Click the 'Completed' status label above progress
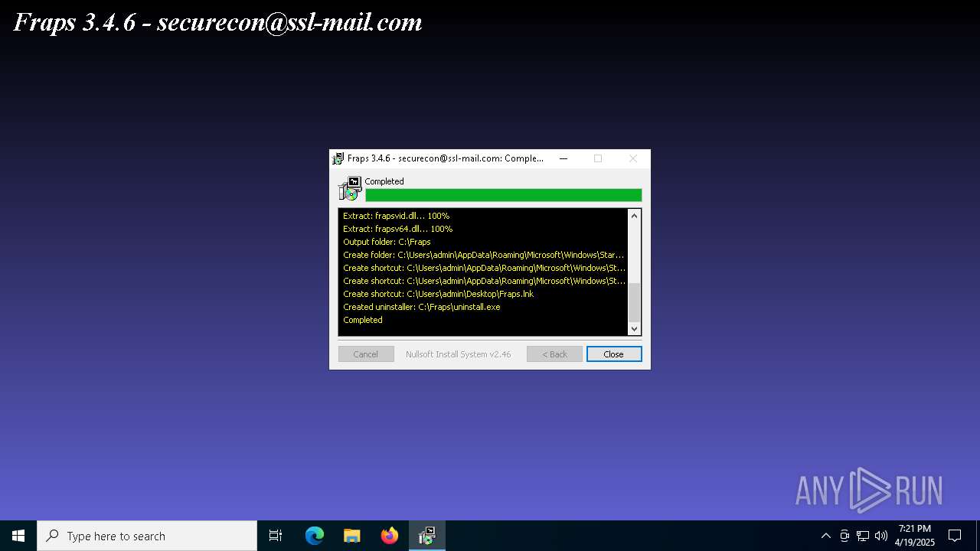This screenshot has width=980, height=551. coord(384,181)
